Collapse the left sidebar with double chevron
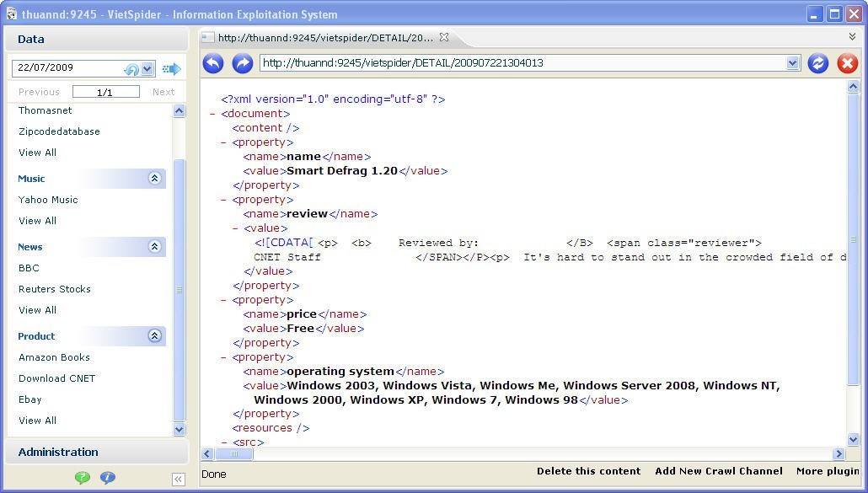This screenshot has width=868, height=493. 178,480
